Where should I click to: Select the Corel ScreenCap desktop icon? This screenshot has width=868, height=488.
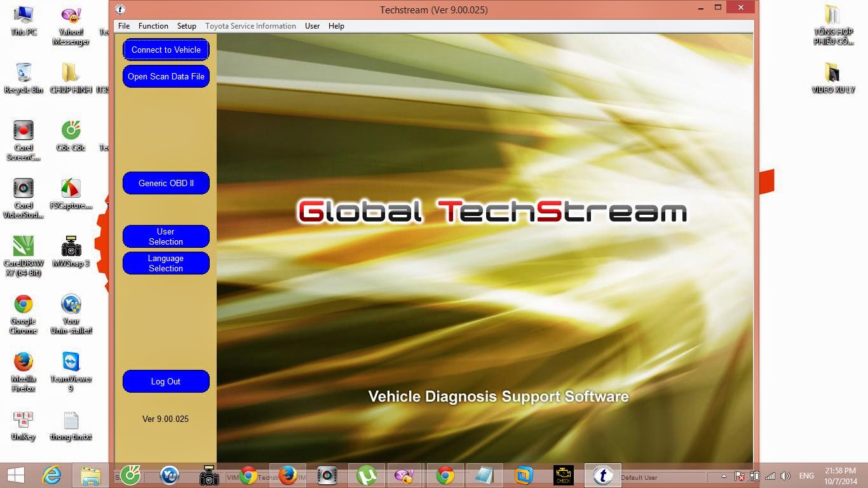pyautogui.click(x=24, y=140)
